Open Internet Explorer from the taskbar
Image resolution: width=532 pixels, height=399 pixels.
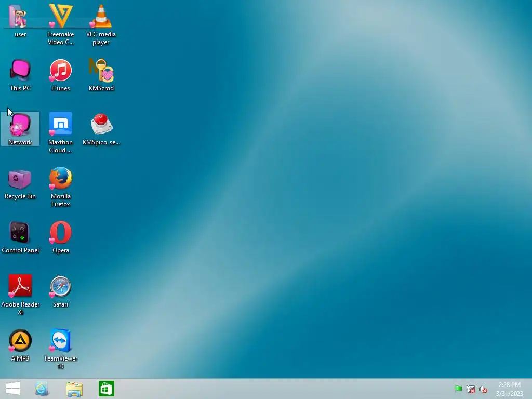[42, 389]
